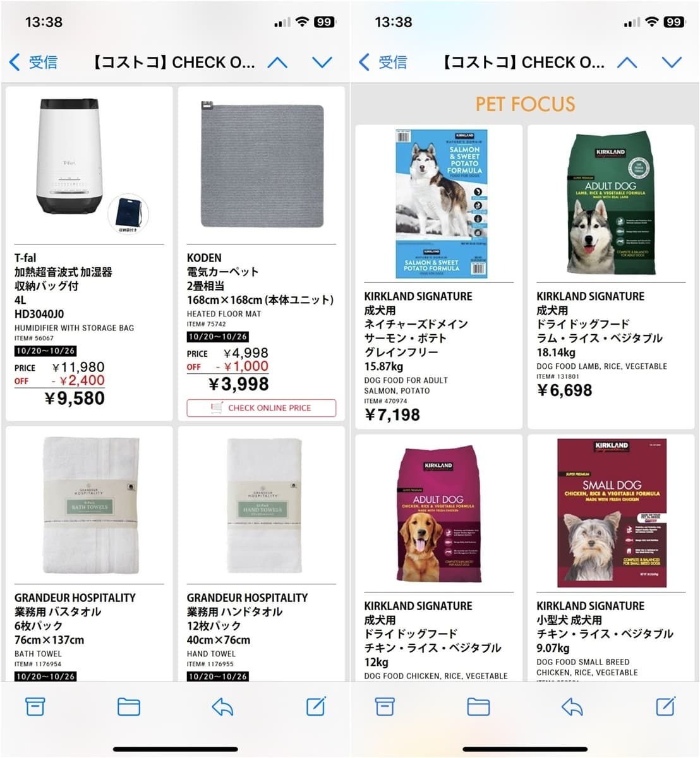Go to next message in left screen
700x758 pixels.
pyautogui.click(x=322, y=62)
